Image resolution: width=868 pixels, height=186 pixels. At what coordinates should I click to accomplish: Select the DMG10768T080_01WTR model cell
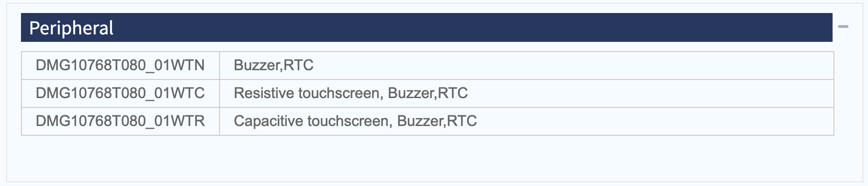tap(120, 121)
